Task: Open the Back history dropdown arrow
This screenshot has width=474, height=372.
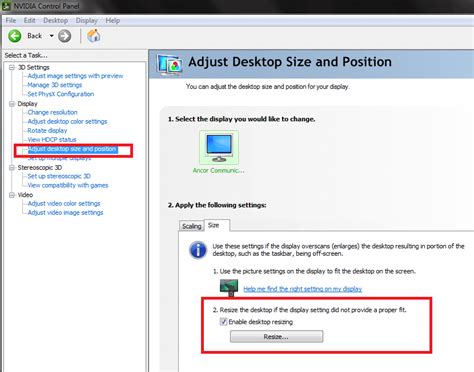Action: click(51, 36)
